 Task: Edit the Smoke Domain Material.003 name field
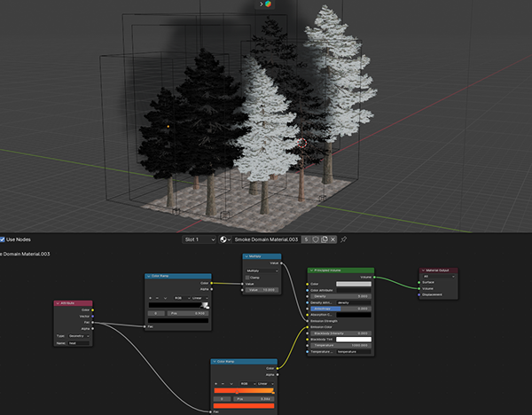[266, 239]
